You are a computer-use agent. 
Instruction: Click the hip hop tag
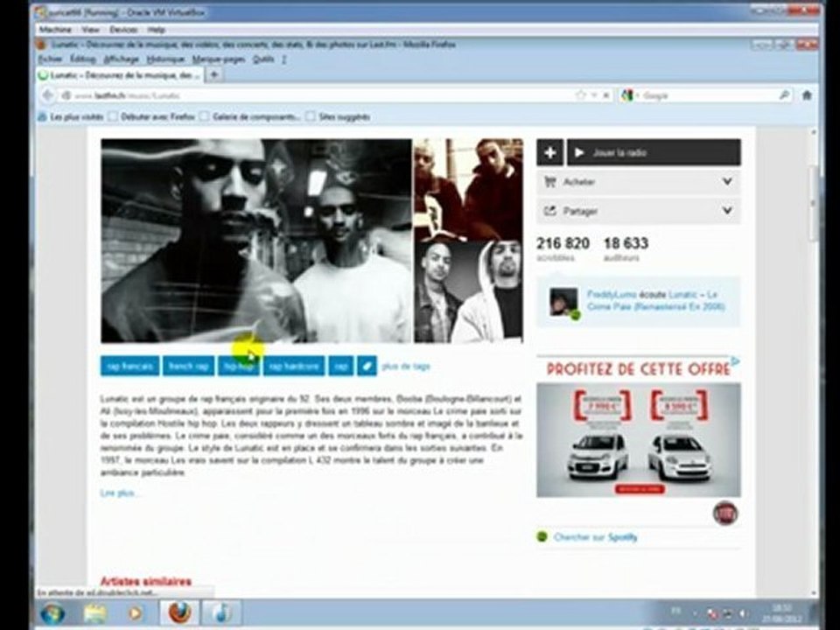click(238, 366)
